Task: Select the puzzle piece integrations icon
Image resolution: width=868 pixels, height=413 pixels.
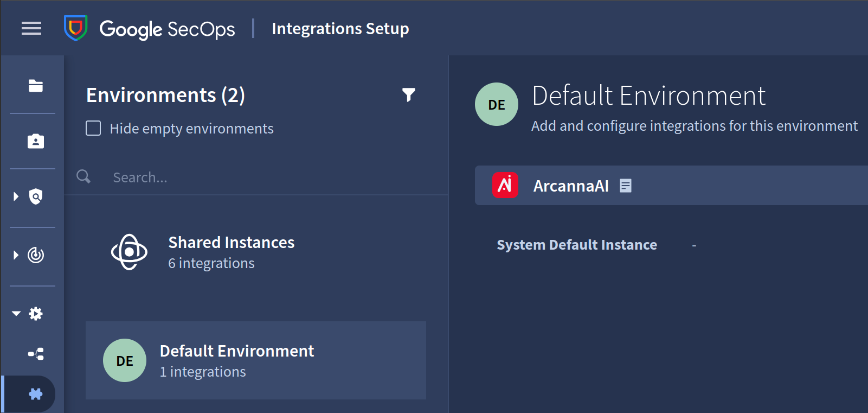Action: tap(36, 394)
